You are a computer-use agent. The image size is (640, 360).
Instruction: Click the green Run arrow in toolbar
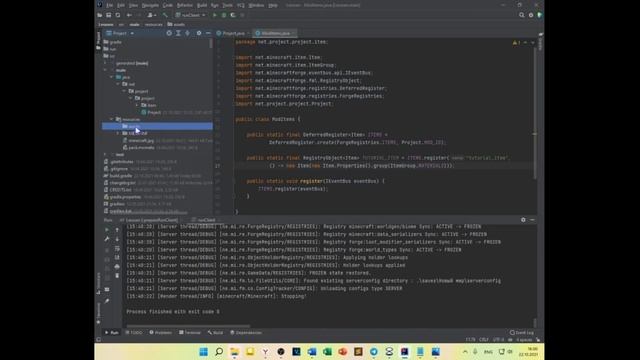(x=215, y=15)
